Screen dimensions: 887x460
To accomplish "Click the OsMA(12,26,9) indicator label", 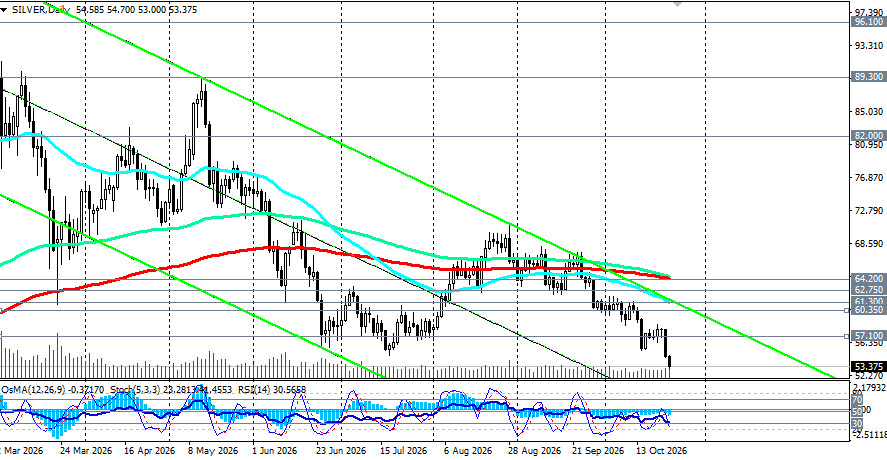I will pyautogui.click(x=34, y=390).
